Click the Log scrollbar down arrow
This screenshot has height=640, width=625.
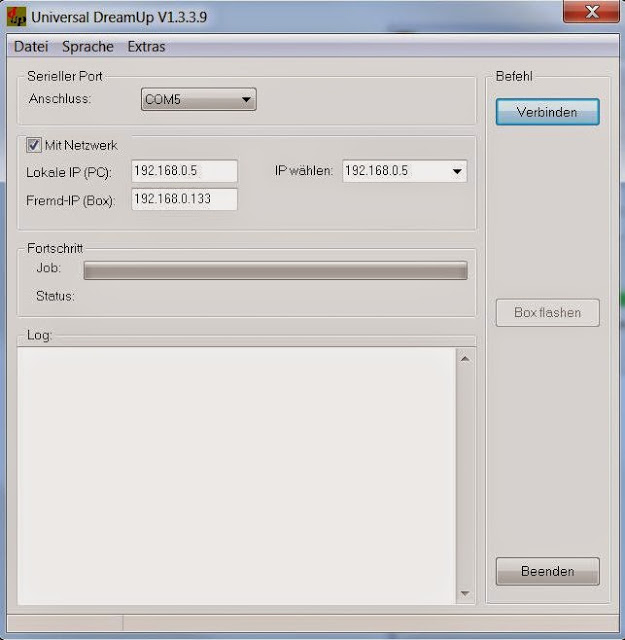click(464, 594)
